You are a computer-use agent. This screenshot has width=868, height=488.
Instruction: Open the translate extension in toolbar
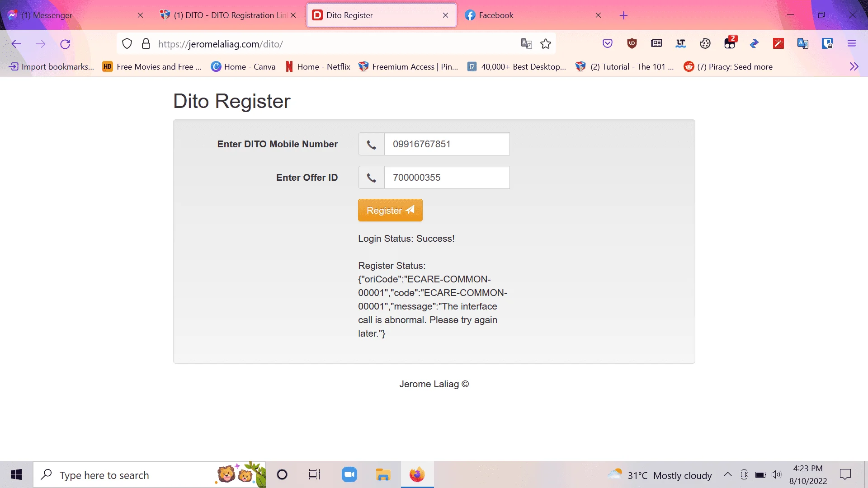tap(803, 44)
